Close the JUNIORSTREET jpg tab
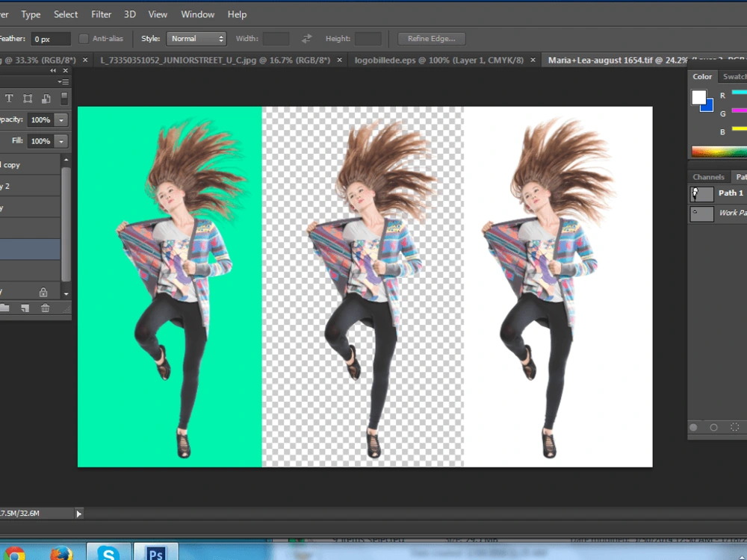747x560 pixels. (x=340, y=60)
